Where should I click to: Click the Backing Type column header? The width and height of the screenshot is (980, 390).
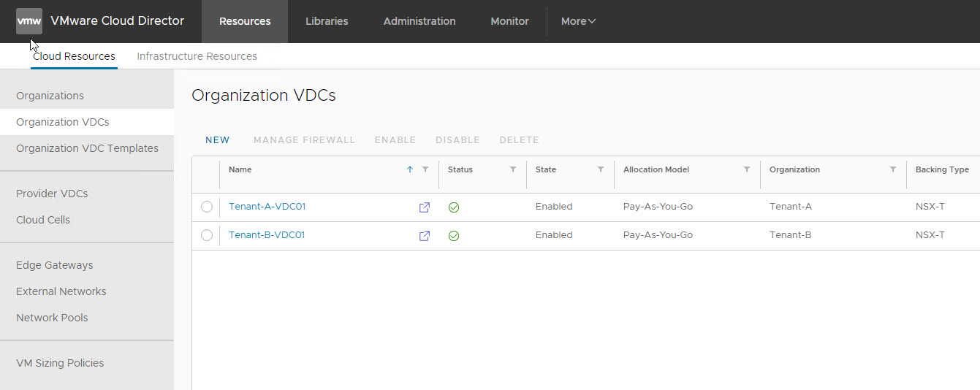942,169
